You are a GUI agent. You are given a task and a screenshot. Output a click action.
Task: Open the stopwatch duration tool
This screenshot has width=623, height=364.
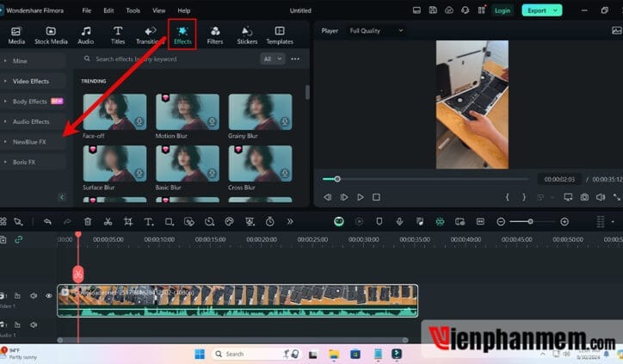270,222
